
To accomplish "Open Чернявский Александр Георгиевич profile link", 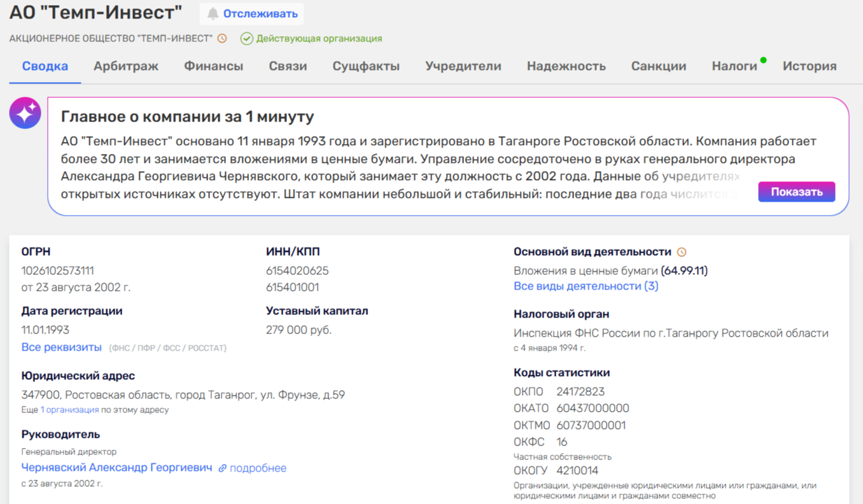I will (x=117, y=468).
